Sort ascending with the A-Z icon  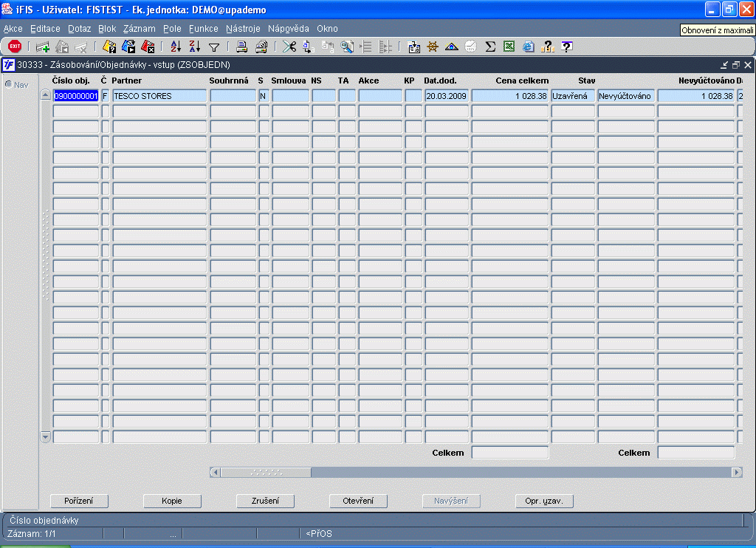(x=176, y=47)
